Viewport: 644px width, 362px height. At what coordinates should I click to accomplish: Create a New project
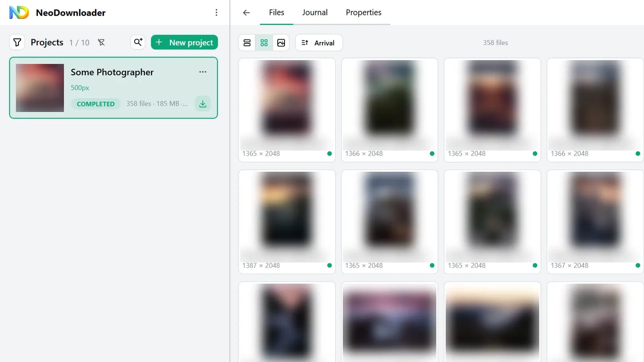(x=184, y=42)
